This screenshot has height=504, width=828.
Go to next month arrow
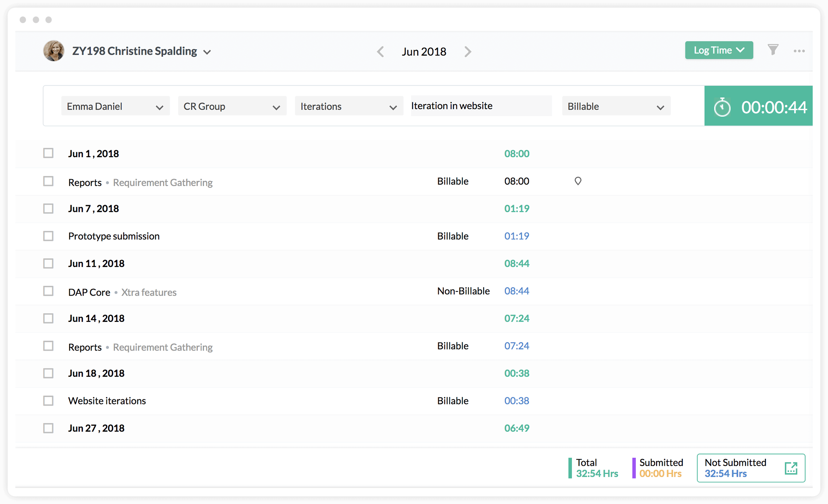pos(468,52)
